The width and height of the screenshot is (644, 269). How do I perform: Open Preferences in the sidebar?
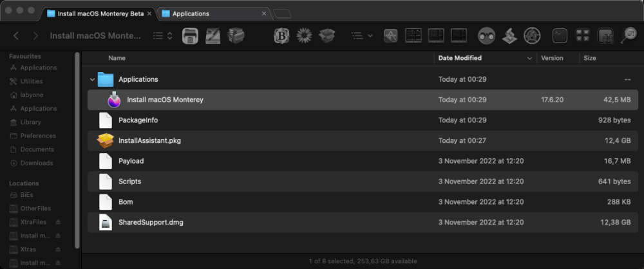pos(32,136)
